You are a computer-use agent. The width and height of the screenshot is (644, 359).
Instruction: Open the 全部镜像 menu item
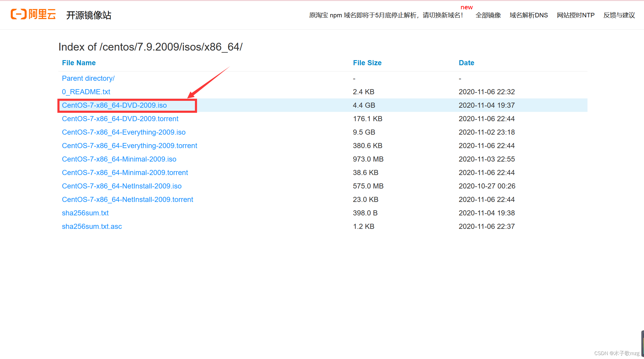[x=488, y=15]
